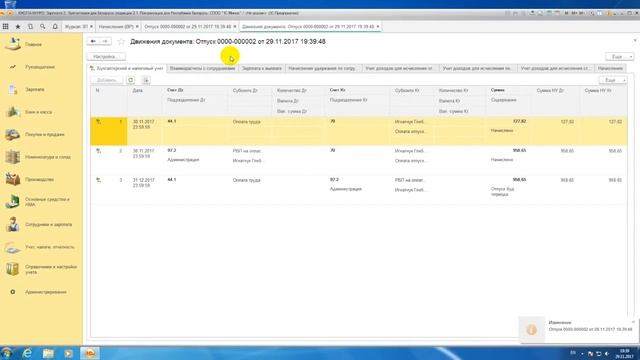Screen dimensions: 640x360
Task: Open the Производство section icon
Action: coord(13,179)
